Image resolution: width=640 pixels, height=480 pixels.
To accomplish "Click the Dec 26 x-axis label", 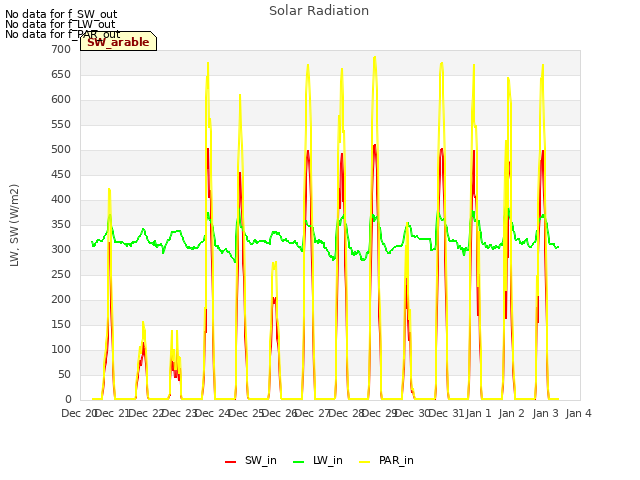I will [280, 413].
